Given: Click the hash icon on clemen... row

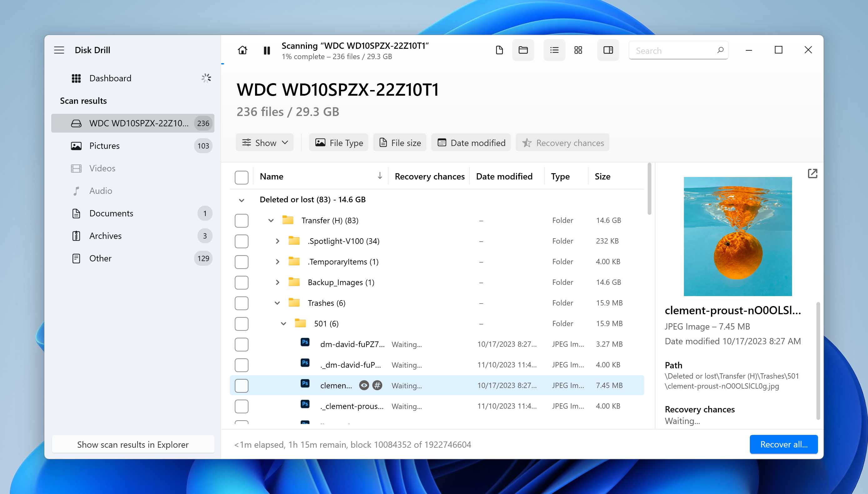Looking at the screenshot, I should tap(377, 386).
